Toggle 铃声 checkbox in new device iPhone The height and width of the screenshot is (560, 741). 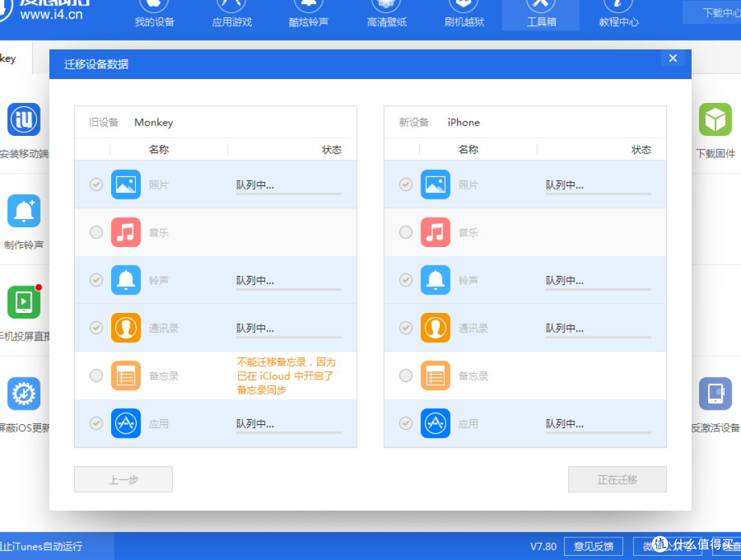pos(406,280)
